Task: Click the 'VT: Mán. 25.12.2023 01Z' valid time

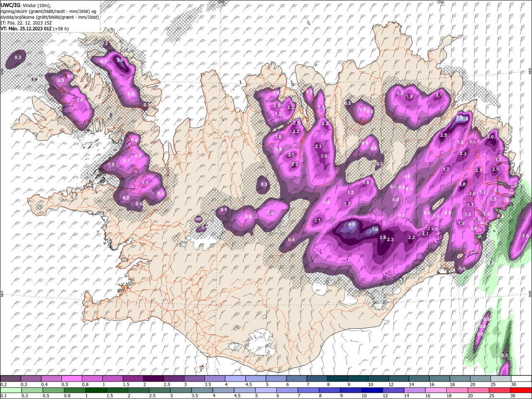Action: [26, 29]
